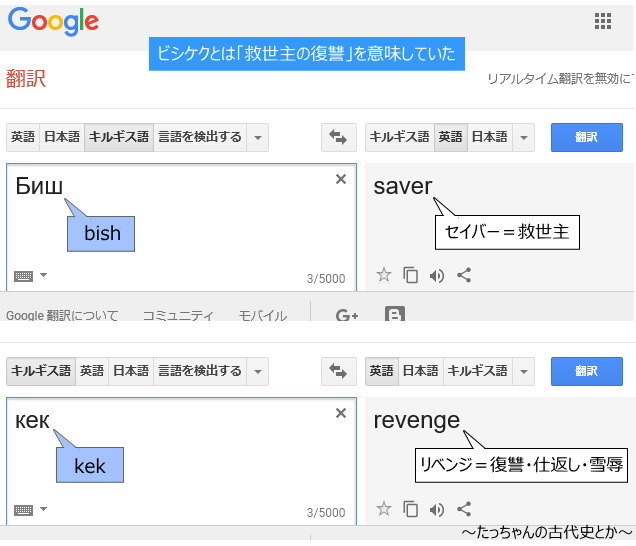Star the 'saver' translation

click(x=384, y=275)
